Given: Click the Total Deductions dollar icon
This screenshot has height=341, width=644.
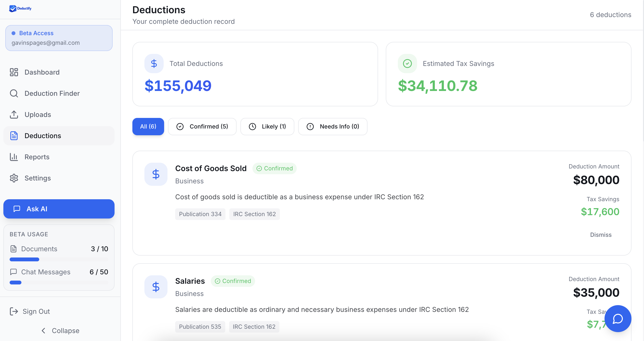Looking at the screenshot, I should pos(154,64).
